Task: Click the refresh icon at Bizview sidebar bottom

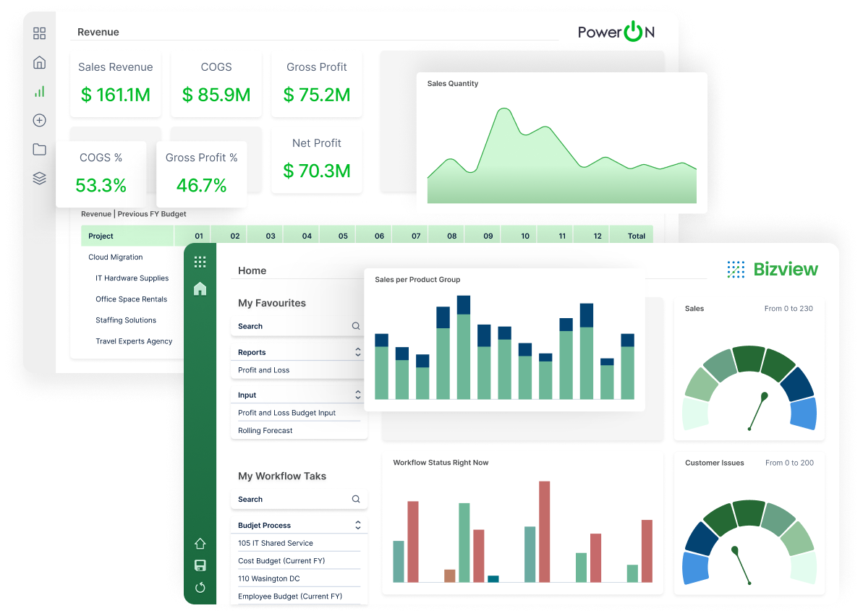Action: (200, 587)
